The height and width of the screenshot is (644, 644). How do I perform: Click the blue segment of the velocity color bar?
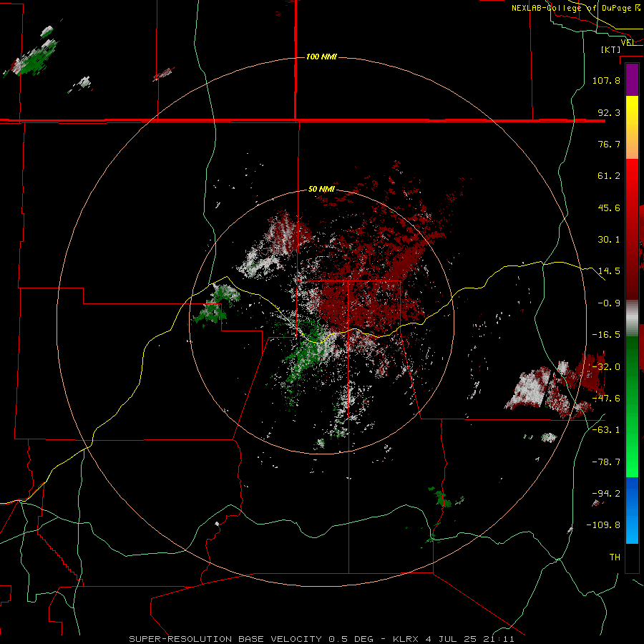click(x=632, y=510)
